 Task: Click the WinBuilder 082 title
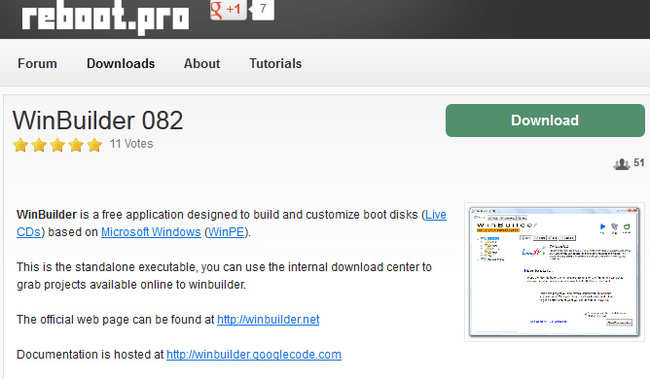click(x=97, y=121)
